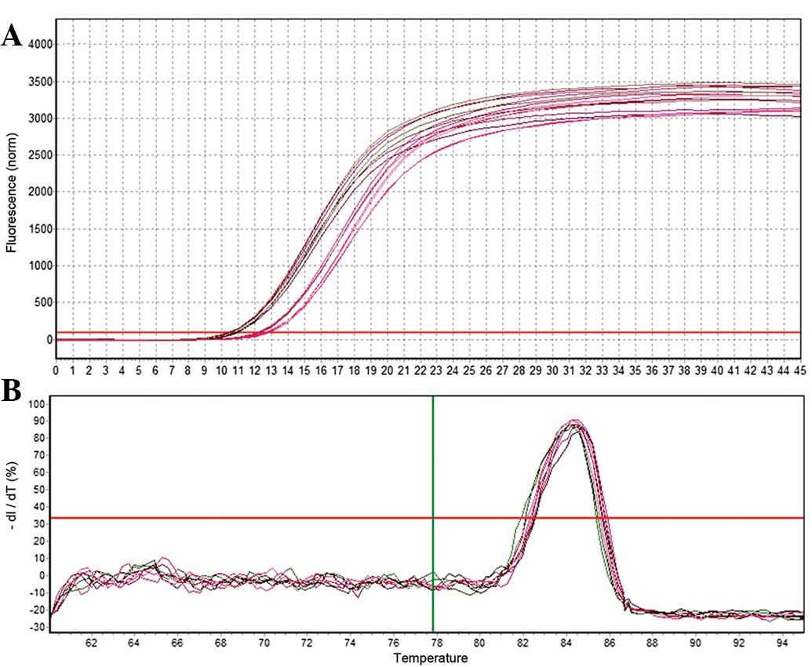The height and width of the screenshot is (667, 812).
Task: Click the 62 tick on temperature axis
Action: [91, 642]
